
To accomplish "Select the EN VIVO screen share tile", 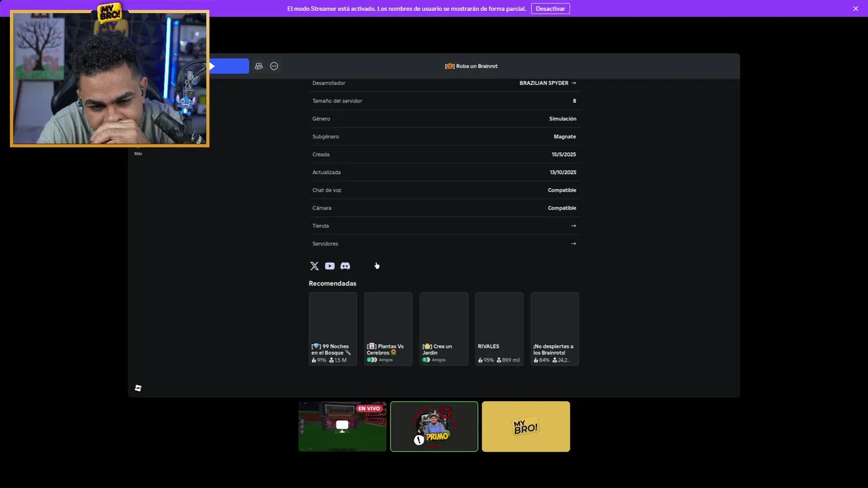I will (342, 426).
